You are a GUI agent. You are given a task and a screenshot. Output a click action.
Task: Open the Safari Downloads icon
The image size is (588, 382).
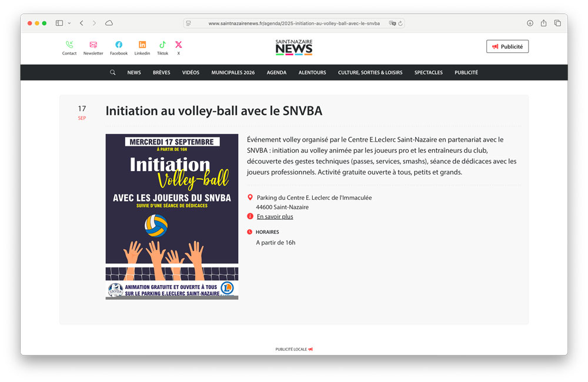click(531, 23)
